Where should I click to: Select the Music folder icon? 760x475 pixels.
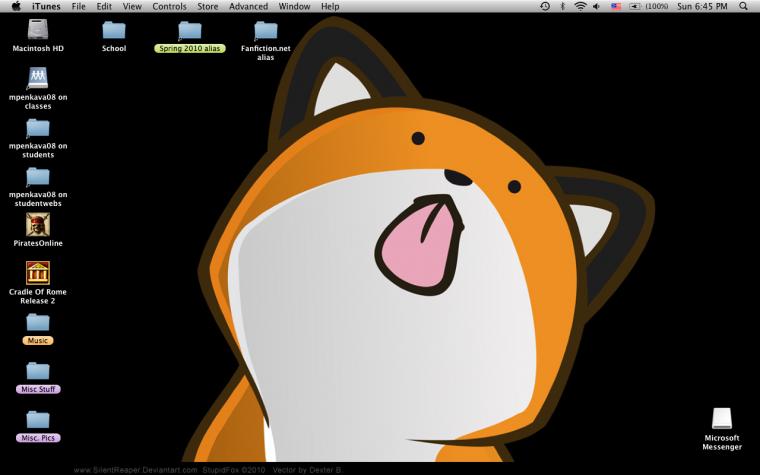(38, 323)
